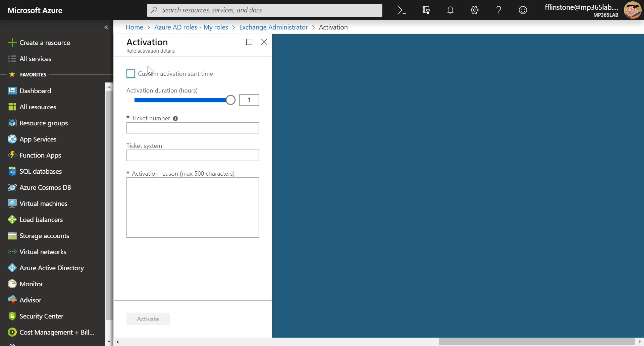Click the Function Apps lightning icon
Screen dimensions: 644x346
tap(12, 155)
